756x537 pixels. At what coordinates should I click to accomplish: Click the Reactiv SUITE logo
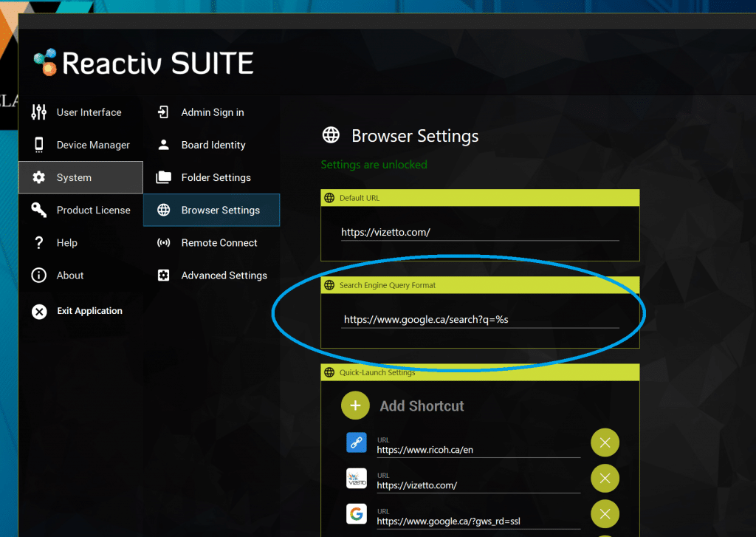click(144, 63)
